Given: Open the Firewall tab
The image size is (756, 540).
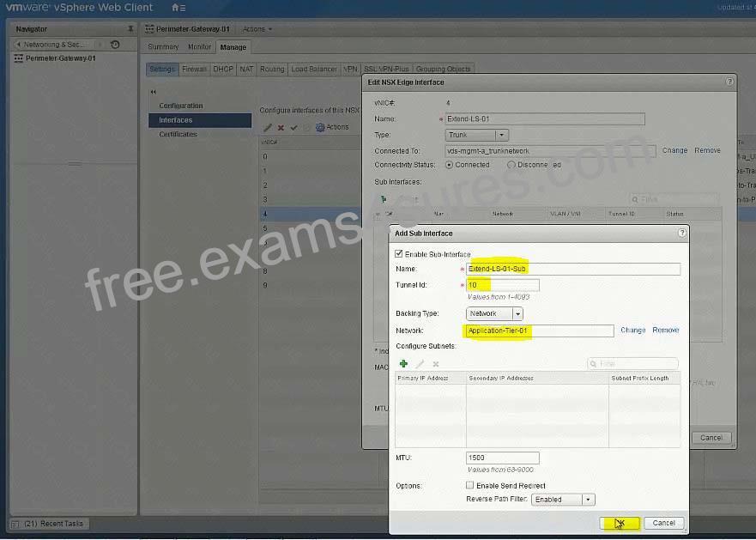Looking at the screenshot, I should click(x=194, y=69).
